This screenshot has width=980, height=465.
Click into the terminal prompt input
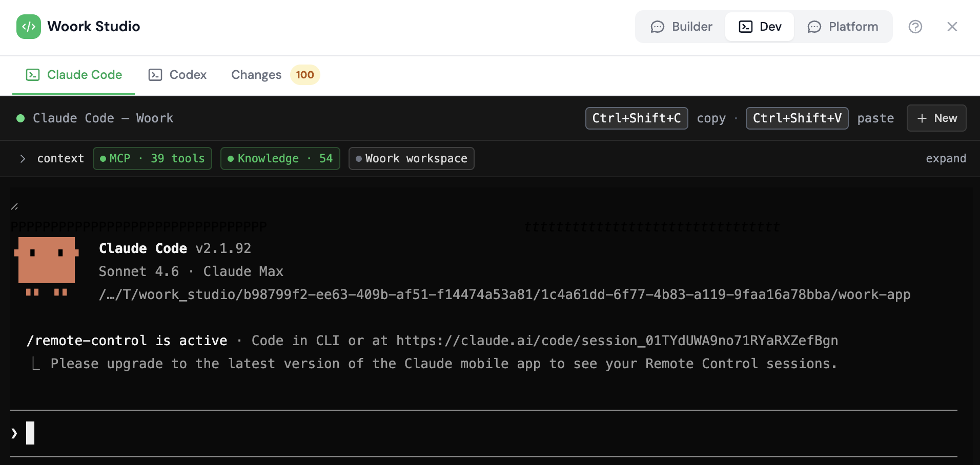click(x=484, y=433)
